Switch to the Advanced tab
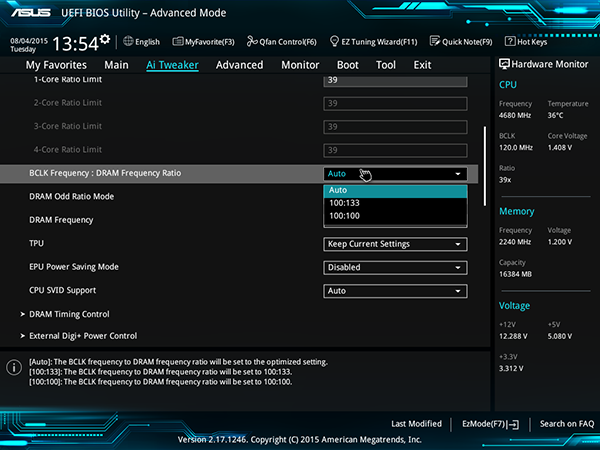The width and height of the screenshot is (600, 450). (x=240, y=65)
